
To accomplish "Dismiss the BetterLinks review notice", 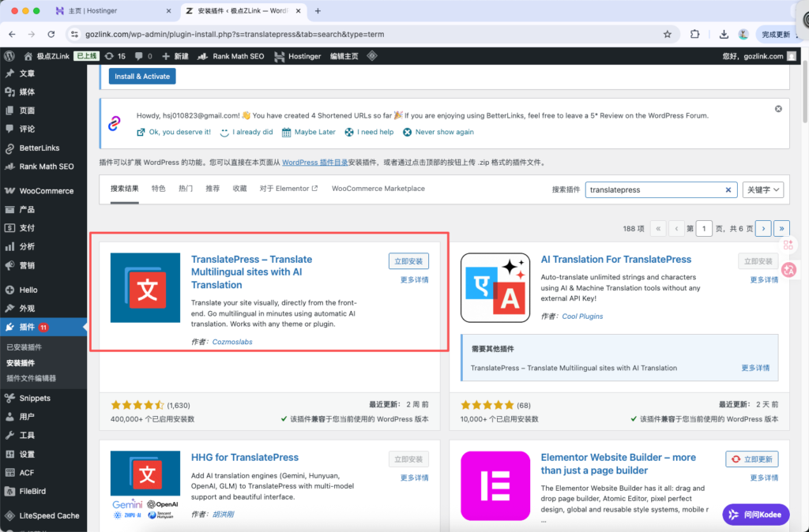I will [778, 109].
